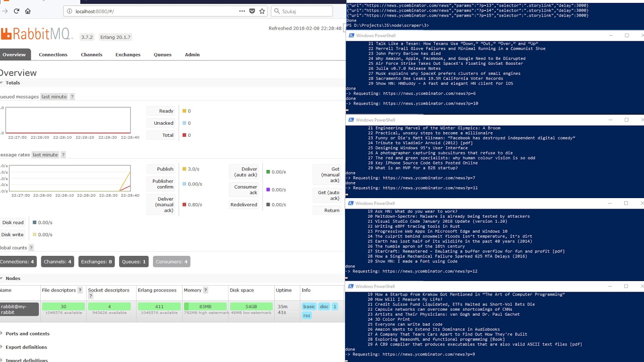Screen dimensions: 644x362
Task: Click the browser home icon
Action: (x=28, y=11)
